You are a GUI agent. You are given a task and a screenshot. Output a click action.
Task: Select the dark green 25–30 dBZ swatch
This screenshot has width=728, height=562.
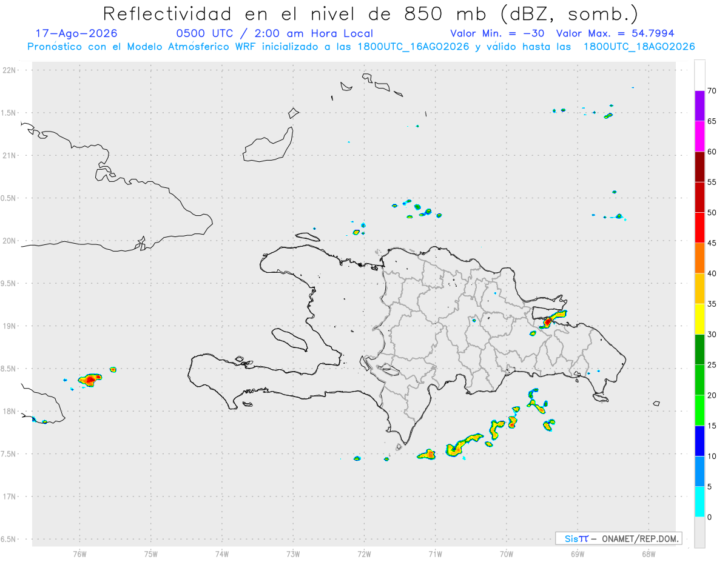point(699,349)
